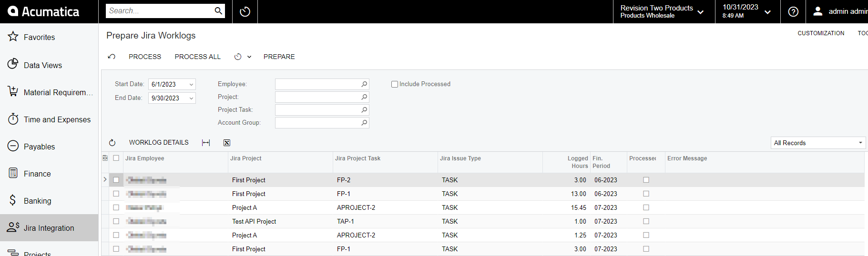Click the PREPARE button
Screen dimensions: 868x256
point(279,57)
